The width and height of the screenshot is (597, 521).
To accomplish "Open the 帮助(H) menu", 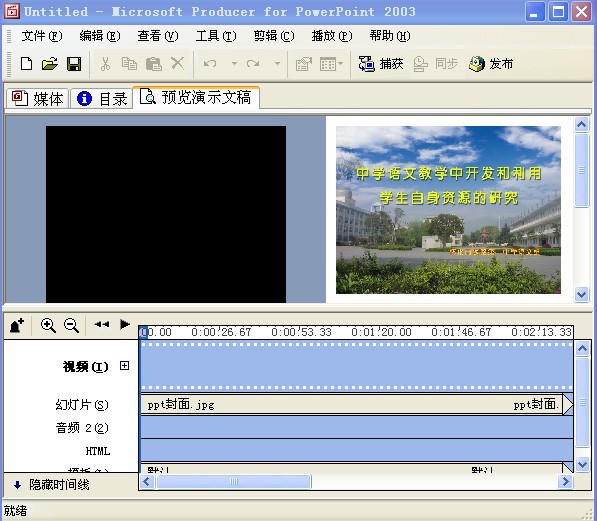I will pyautogui.click(x=390, y=36).
